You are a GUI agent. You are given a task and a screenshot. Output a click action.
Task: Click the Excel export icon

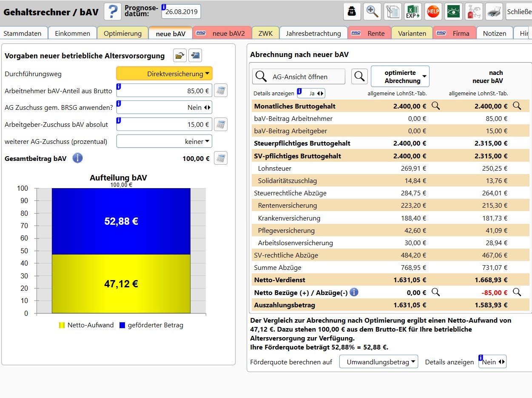point(413,12)
